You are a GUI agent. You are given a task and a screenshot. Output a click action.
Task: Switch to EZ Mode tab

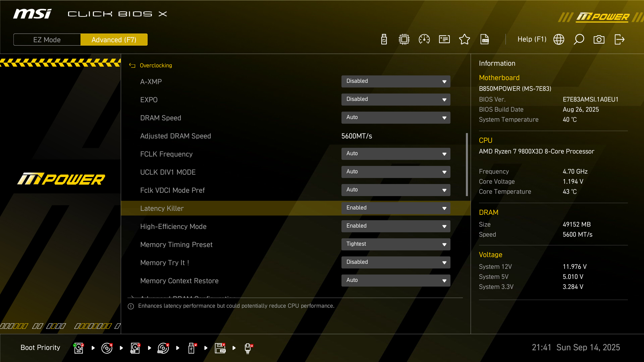tap(47, 40)
